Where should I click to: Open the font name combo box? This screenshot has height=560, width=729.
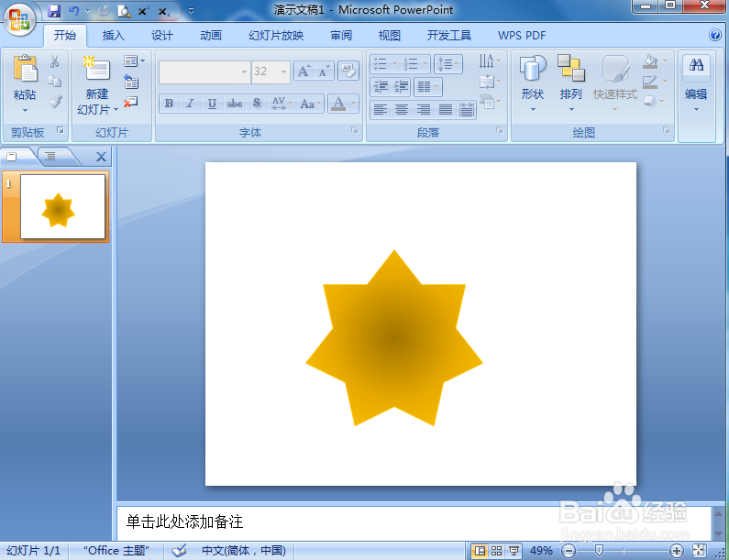click(x=204, y=72)
